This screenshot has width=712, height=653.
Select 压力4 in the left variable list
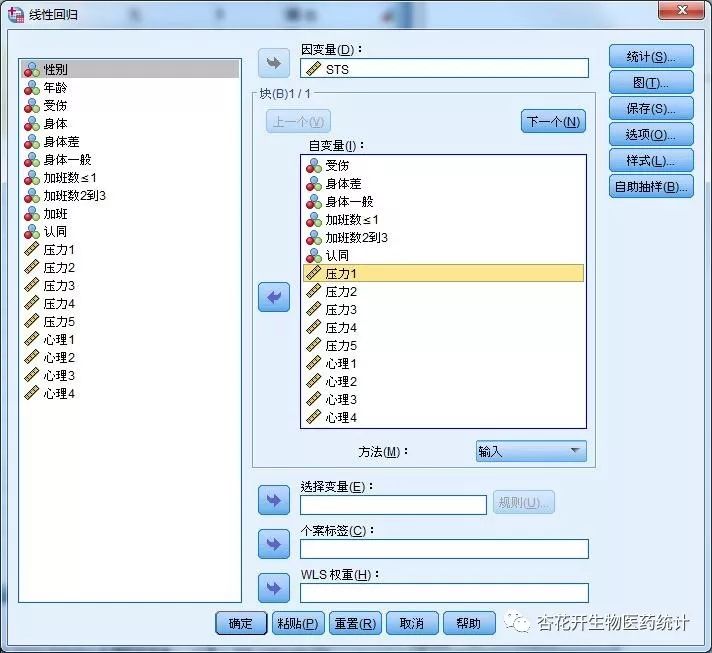pos(130,303)
